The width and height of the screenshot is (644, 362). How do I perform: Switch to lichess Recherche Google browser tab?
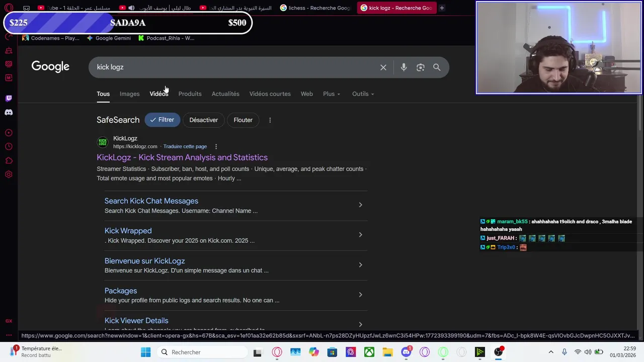tap(316, 8)
